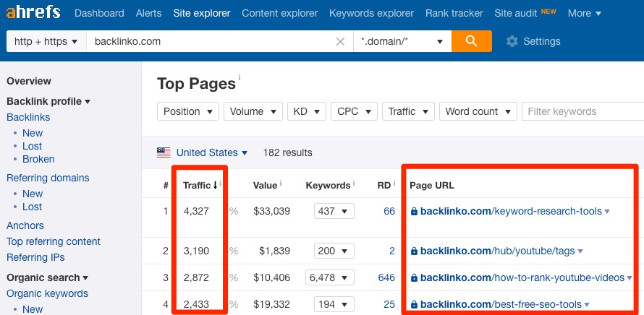Open the http + https protocol dropdown

[x=46, y=41]
